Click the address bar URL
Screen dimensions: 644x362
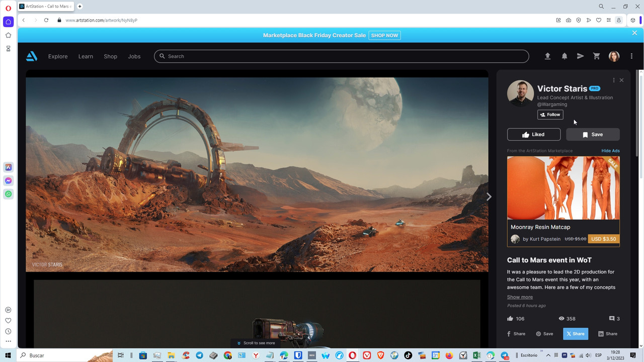[102, 20]
